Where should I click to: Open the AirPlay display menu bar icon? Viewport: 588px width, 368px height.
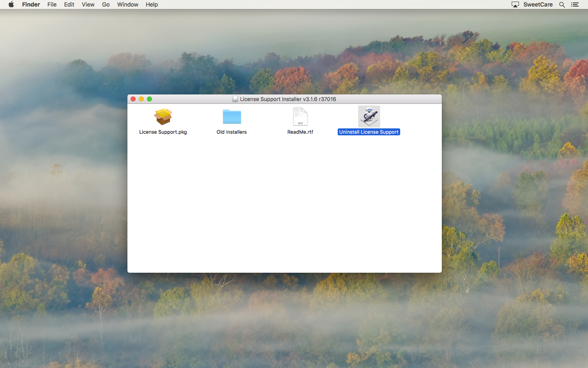pos(515,4)
